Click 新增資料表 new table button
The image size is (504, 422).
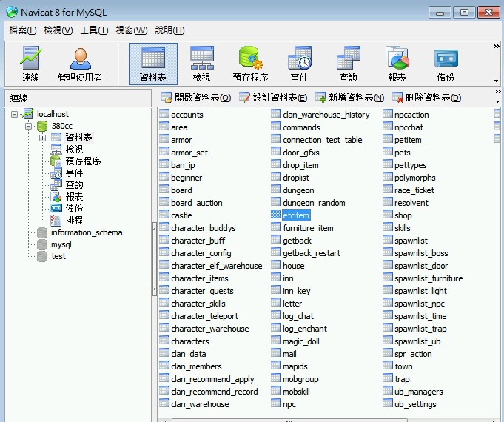pyautogui.click(x=350, y=98)
